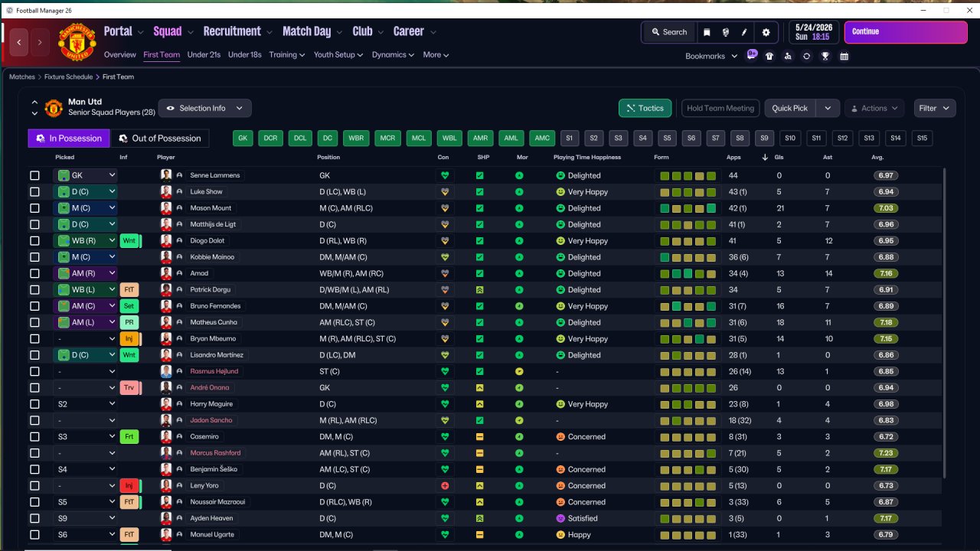980x551 pixels.
Task: Open the Recruitment menu
Action: pyautogui.click(x=237, y=31)
